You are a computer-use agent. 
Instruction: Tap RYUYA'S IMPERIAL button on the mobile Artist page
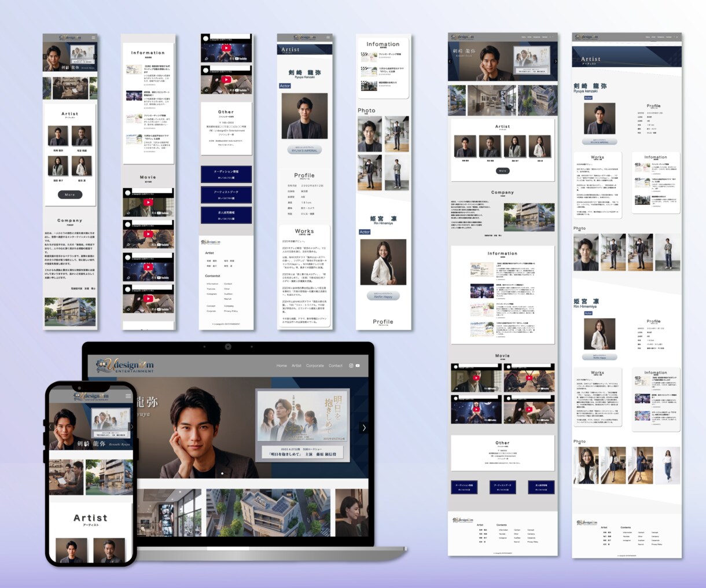304,150
